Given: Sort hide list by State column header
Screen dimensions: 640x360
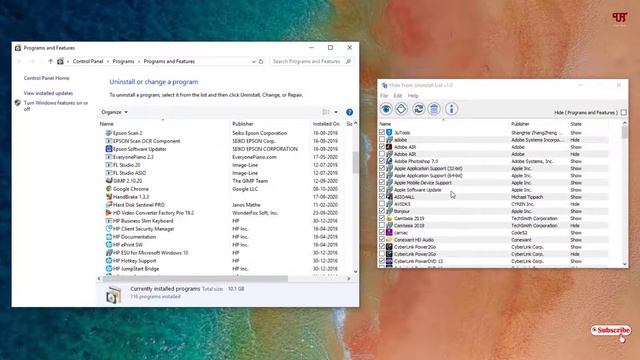Looking at the screenshot, I should tap(576, 124).
